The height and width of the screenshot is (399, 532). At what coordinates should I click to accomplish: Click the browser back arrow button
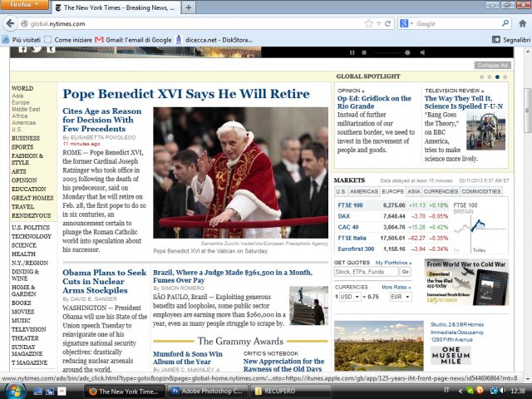(x=10, y=23)
